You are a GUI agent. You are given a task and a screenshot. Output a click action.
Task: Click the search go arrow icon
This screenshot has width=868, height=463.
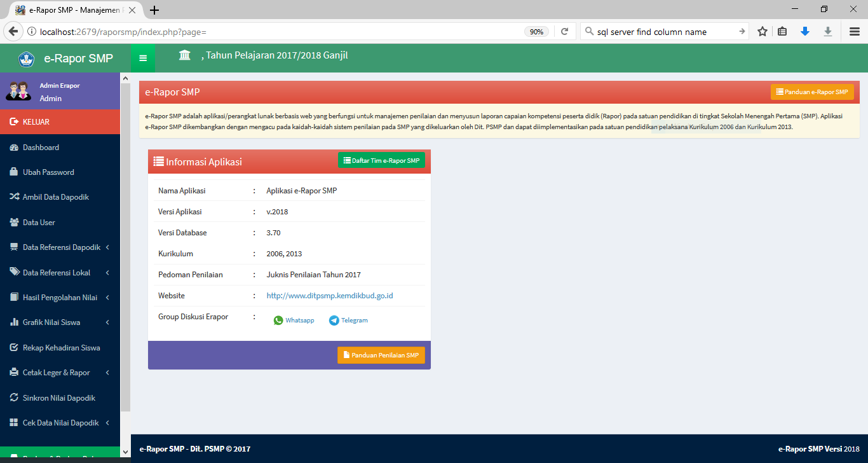(x=742, y=32)
